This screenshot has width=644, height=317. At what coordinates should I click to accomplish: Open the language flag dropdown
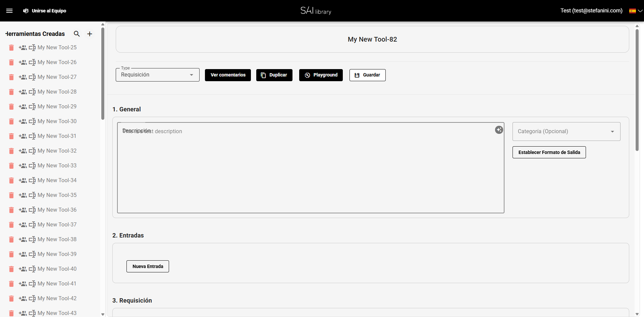pos(636,11)
